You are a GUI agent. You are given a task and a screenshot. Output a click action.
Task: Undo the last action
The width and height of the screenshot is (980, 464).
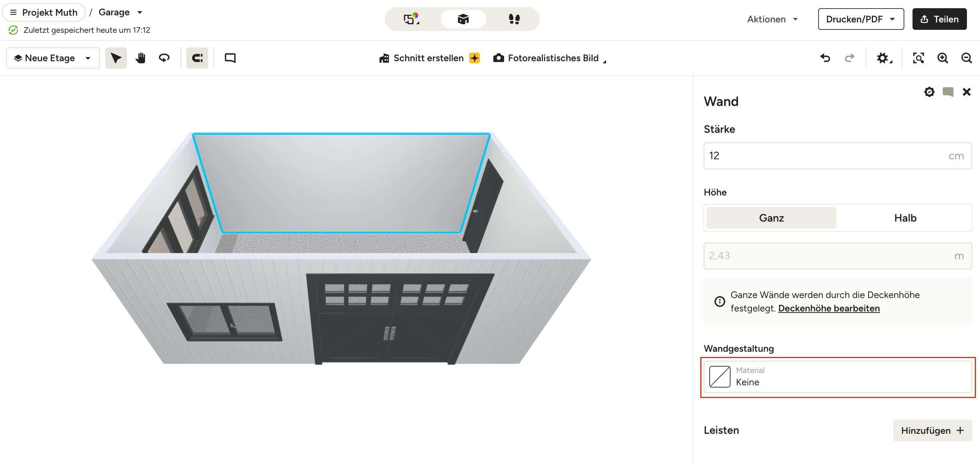(x=825, y=58)
